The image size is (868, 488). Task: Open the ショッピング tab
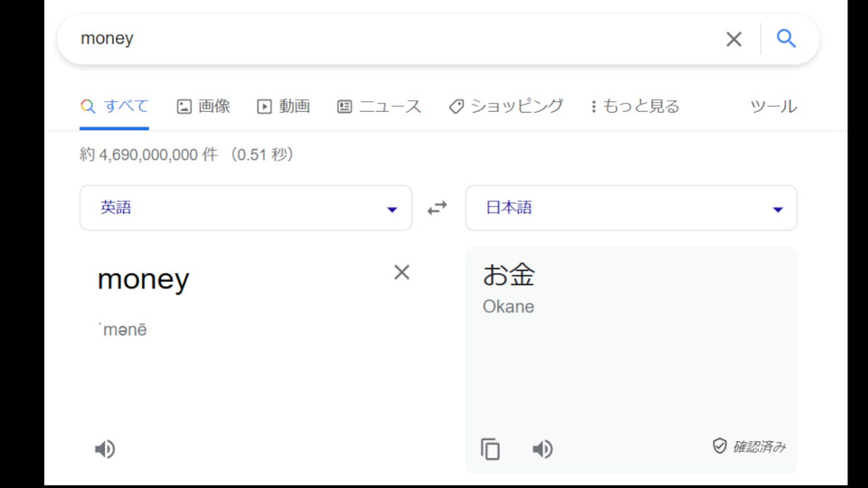(x=506, y=107)
